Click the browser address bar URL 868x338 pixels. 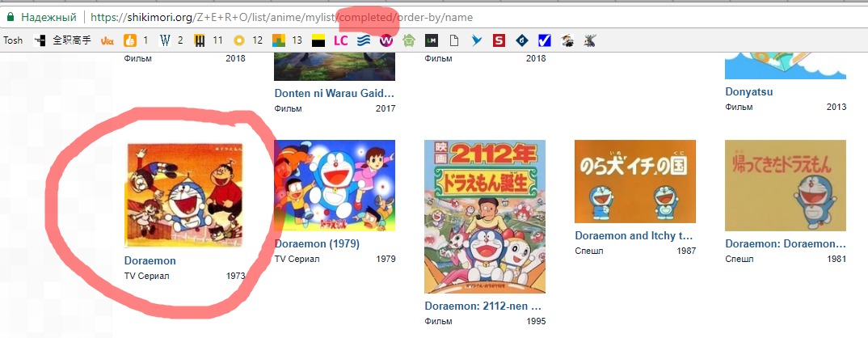pyautogui.click(x=281, y=16)
